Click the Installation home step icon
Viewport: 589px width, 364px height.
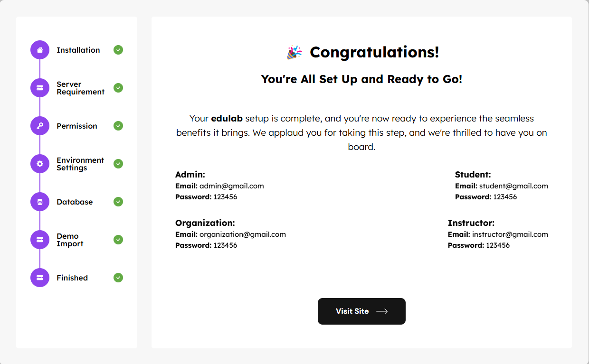[x=40, y=50]
